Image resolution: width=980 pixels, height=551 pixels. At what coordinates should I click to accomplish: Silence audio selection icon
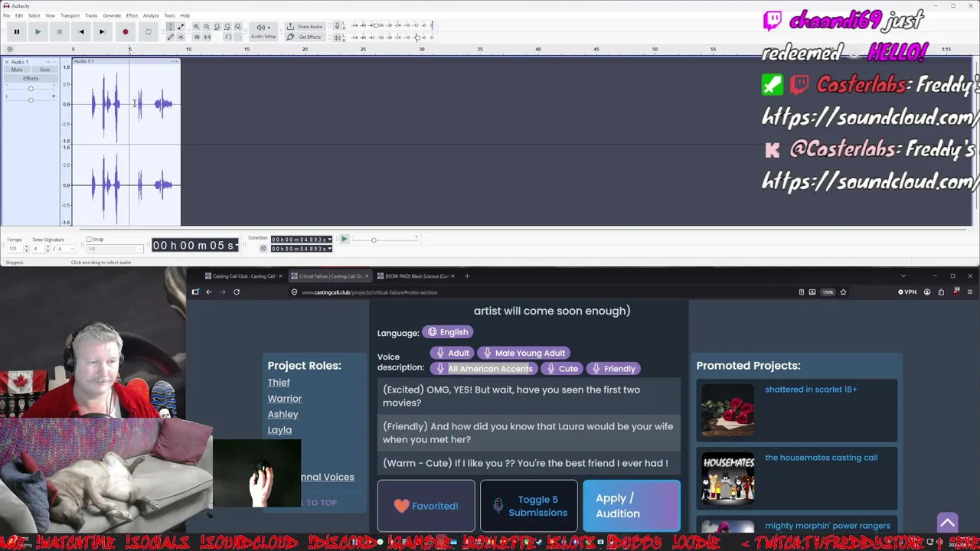[x=207, y=37]
